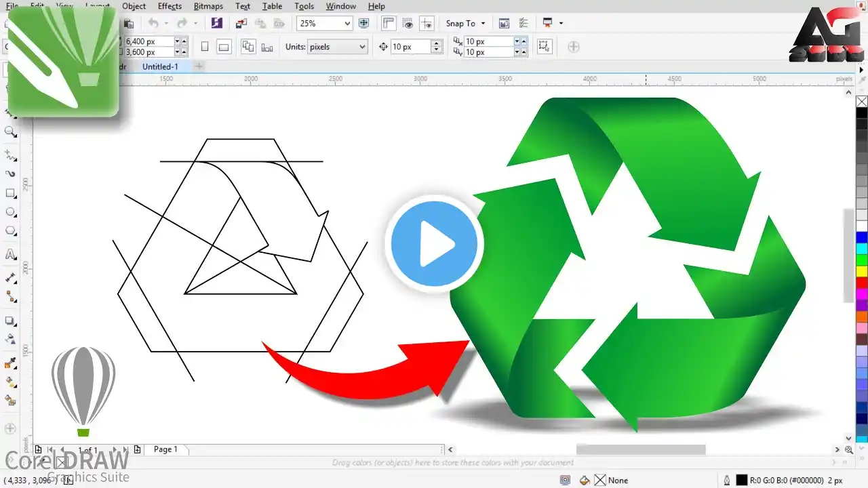
Task: Switch to the Untitled-1 document tab
Action: 160,66
